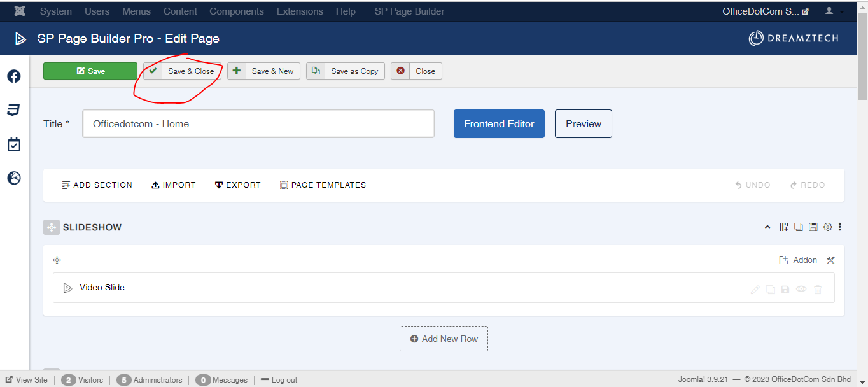Open the SLIDESHOW three-dot options menu

pyautogui.click(x=840, y=227)
